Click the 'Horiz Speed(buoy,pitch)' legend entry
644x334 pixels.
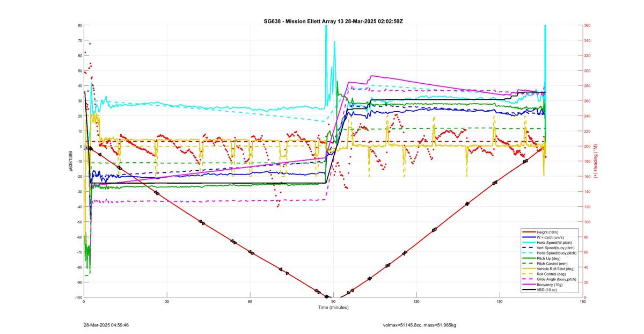[x=557, y=253]
